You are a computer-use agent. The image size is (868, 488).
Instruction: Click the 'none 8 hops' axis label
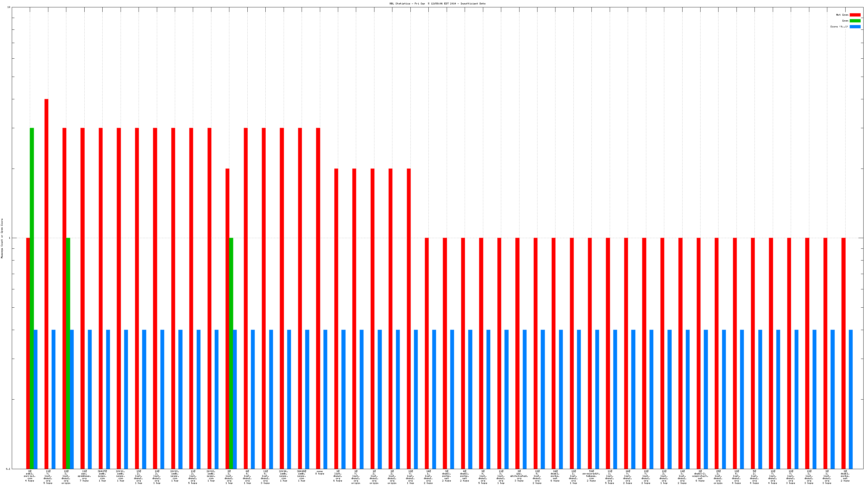coord(319,472)
